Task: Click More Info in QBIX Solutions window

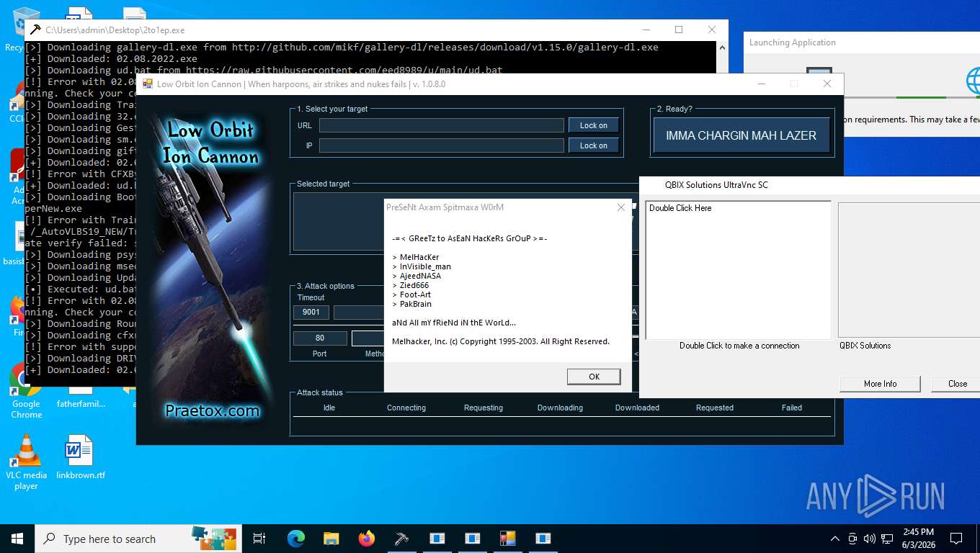Action: coord(880,384)
